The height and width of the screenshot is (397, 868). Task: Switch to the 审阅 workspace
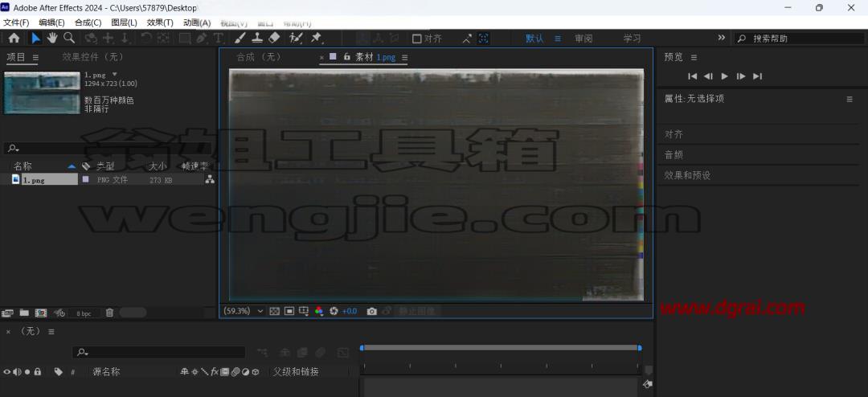tap(583, 39)
